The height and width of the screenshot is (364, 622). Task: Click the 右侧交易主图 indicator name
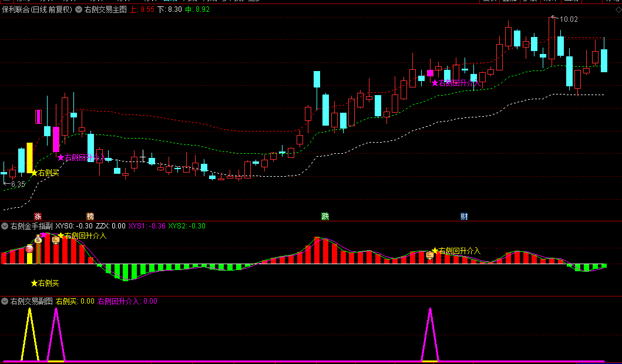click(x=106, y=9)
